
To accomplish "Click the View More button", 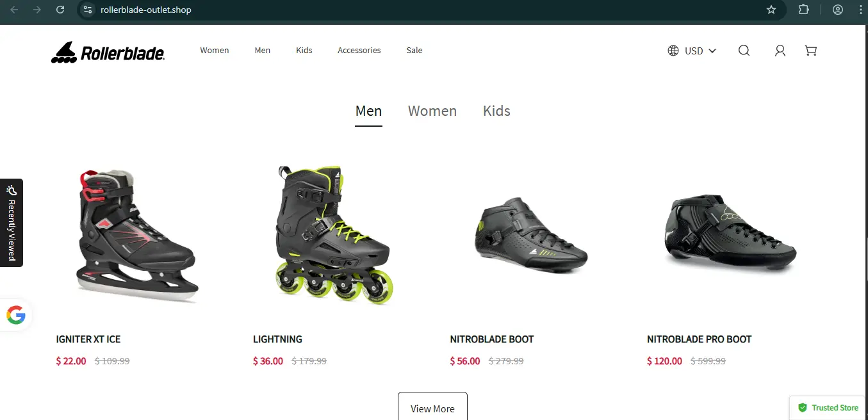I will click(432, 407).
